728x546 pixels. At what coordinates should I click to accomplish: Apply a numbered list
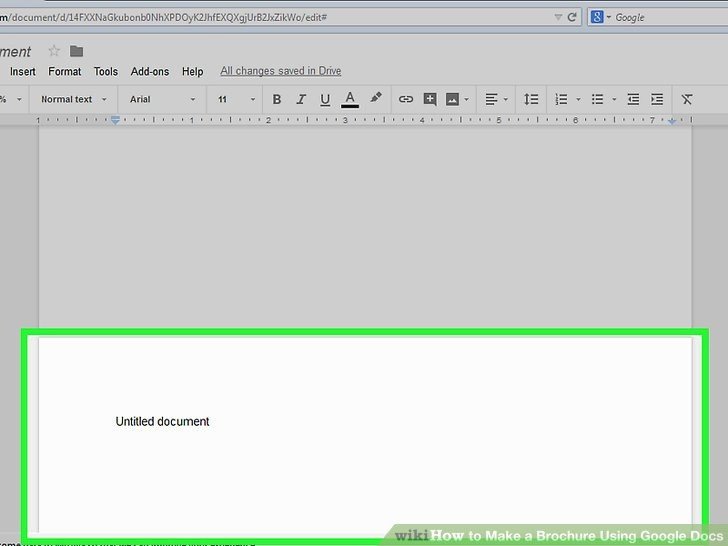561,99
